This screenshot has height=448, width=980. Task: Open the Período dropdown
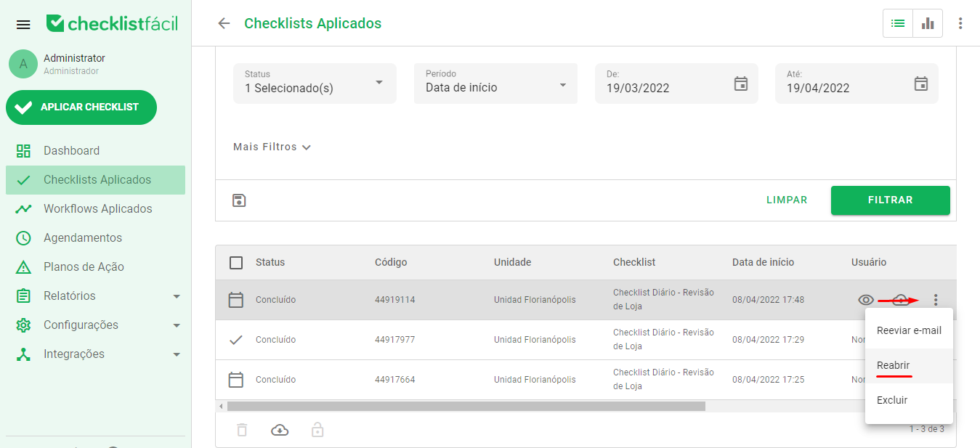tap(495, 83)
